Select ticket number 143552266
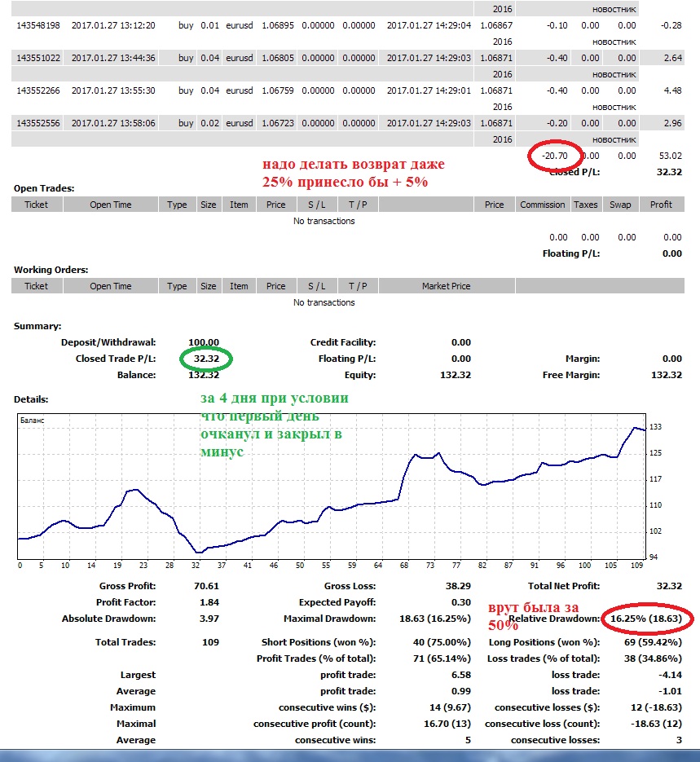Image resolution: width=700 pixels, height=762 pixels. click(38, 90)
